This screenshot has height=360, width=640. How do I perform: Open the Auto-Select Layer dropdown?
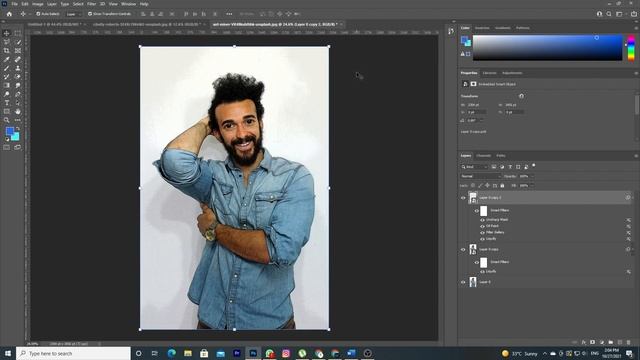click(74, 14)
